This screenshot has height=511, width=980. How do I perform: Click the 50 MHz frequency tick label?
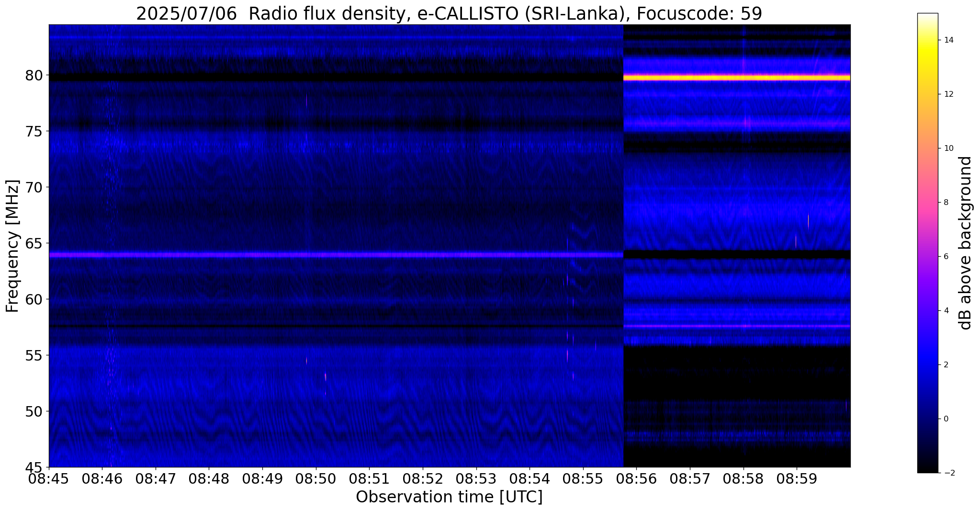pyautogui.click(x=34, y=411)
